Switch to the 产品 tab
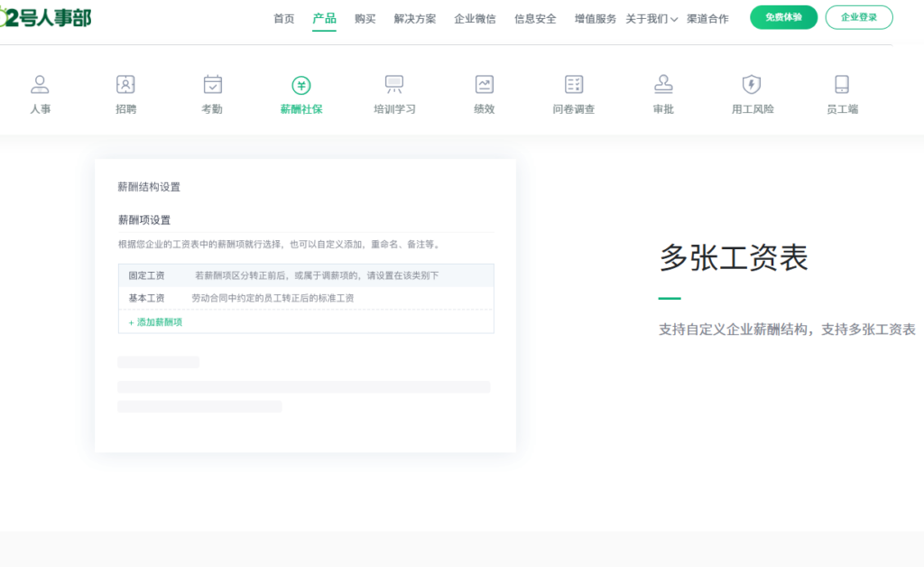The width and height of the screenshot is (924, 567). tap(324, 18)
